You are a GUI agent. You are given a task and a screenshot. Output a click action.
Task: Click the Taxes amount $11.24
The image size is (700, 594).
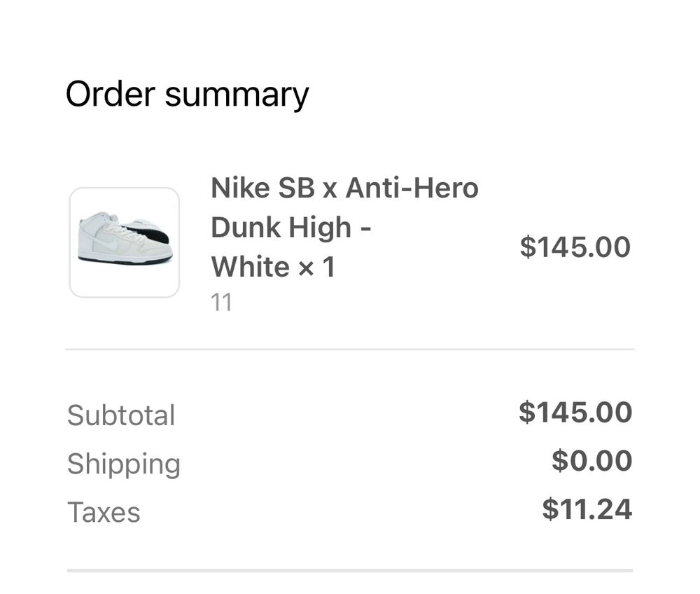(587, 509)
